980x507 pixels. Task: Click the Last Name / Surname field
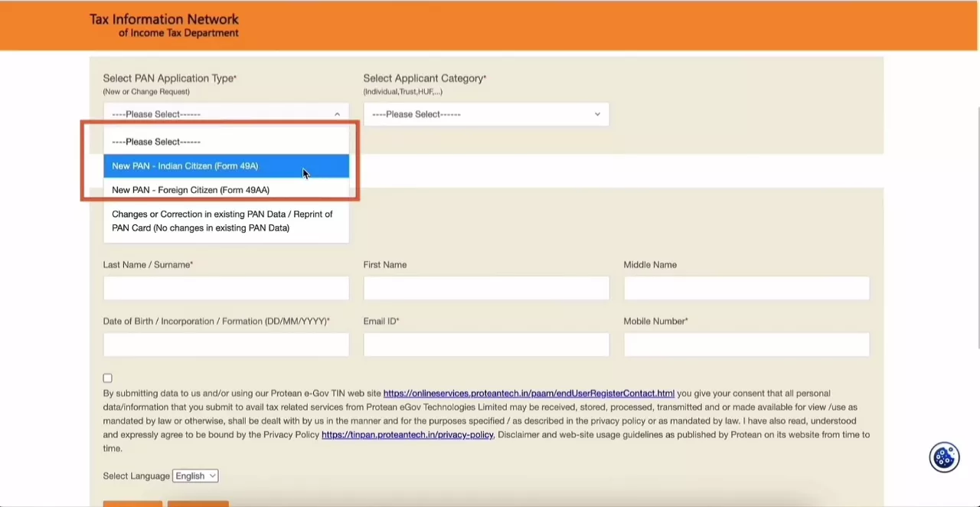pos(226,288)
